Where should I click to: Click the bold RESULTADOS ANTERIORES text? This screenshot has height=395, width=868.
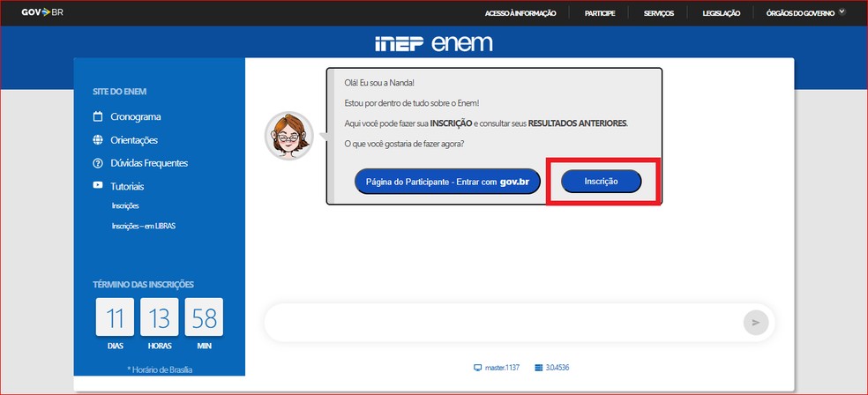click(578, 123)
